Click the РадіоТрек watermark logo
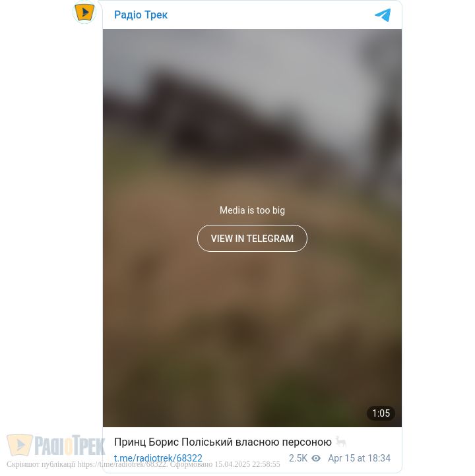Screen dimensions: 475x476 coord(56,445)
